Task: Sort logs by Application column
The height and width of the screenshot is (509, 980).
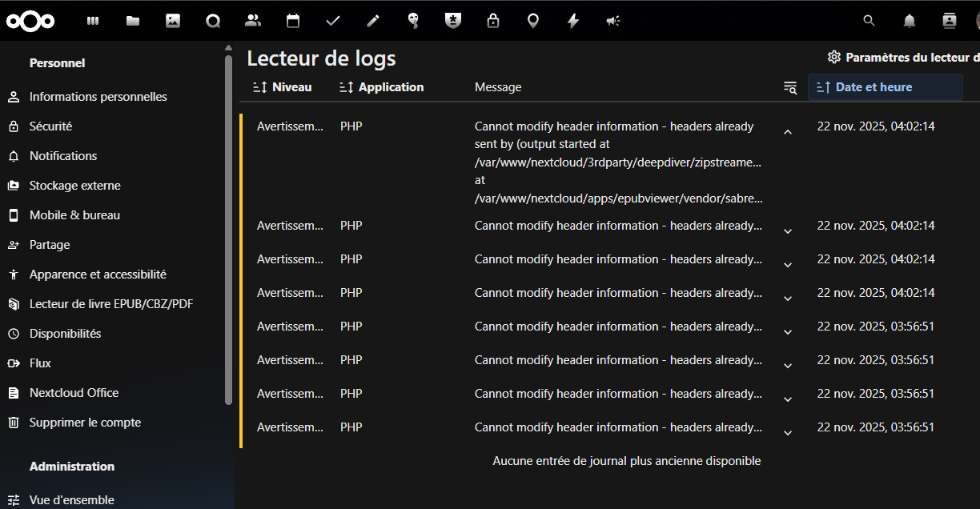Action: 382,87
